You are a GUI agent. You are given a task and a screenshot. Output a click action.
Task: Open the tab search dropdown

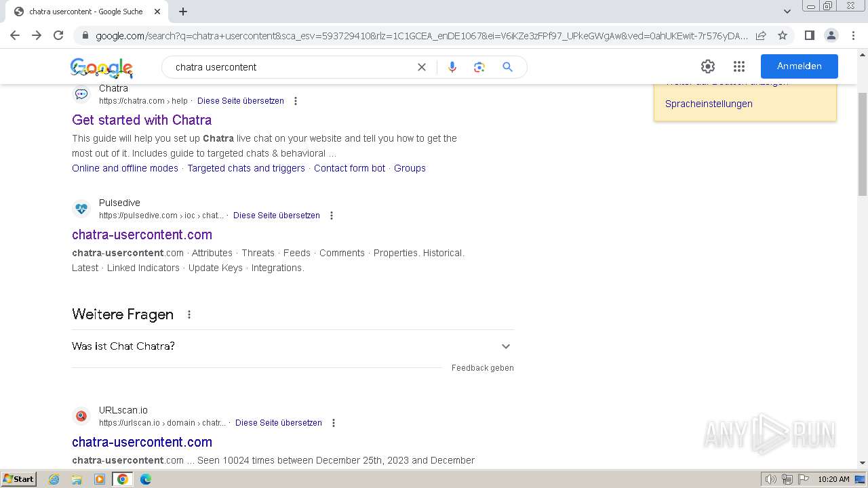pyautogui.click(x=787, y=12)
